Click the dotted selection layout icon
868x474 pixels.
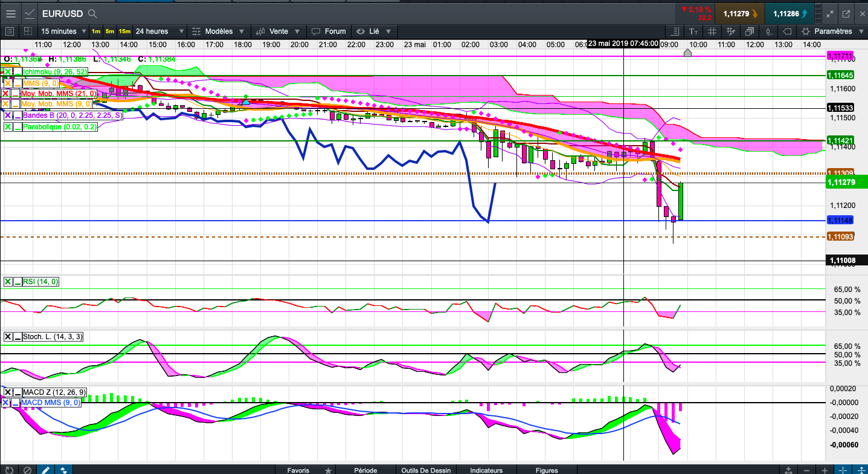point(28,31)
